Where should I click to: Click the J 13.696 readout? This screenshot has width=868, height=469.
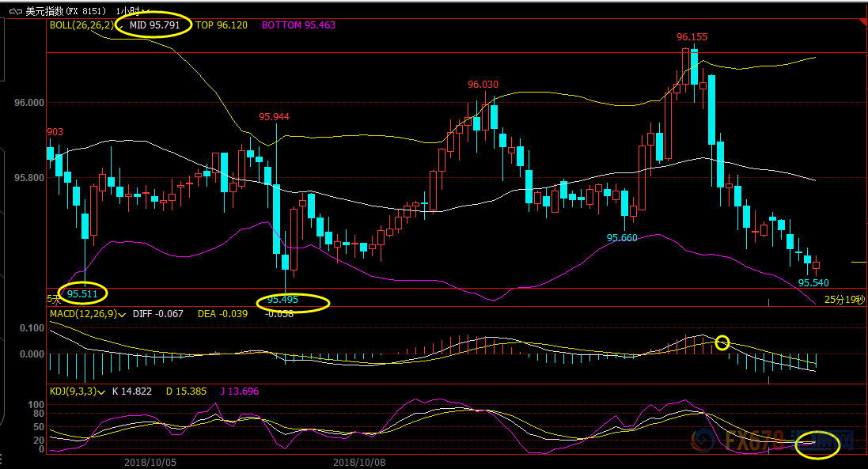(240, 391)
